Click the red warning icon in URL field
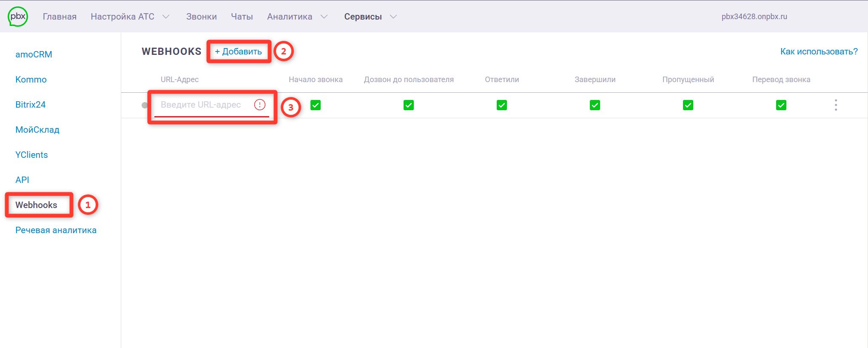The image size is (868, 348). [x=260, y=105]
